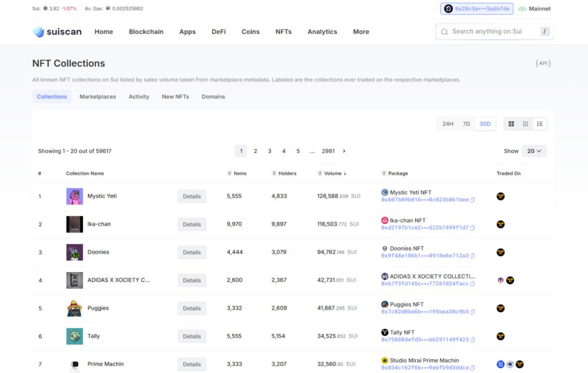Click the Volume column info icon
Image resolution: width=588 pixels, height=373 pixels.
[320, 173]
